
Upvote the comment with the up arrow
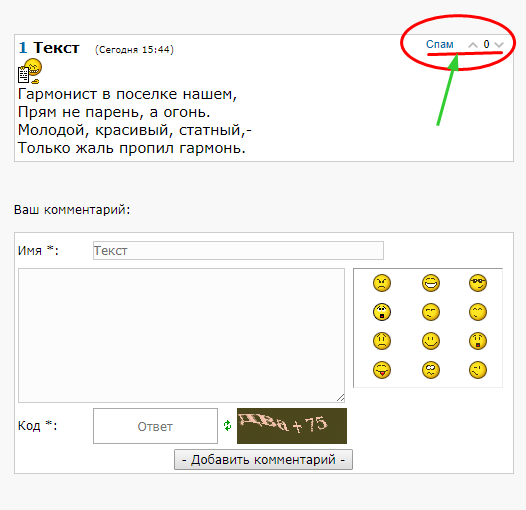tap(473, 45)
